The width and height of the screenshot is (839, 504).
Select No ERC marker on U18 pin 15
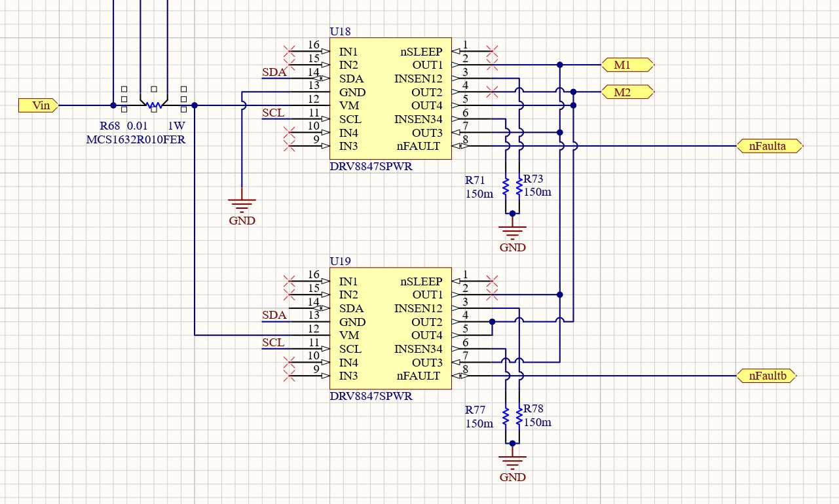point(288,65)
